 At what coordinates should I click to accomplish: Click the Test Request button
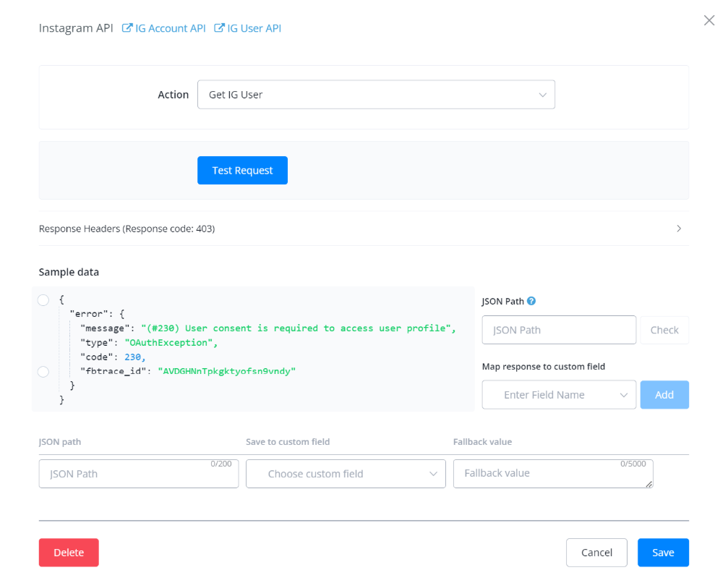click(x=242, y=171)
